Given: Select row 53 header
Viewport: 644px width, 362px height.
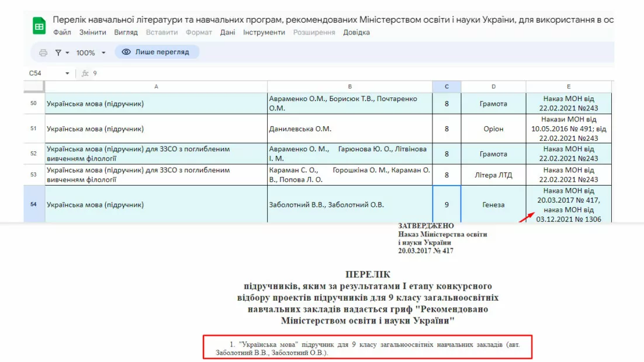Looking at the screenshot, I should [x=34, y=175].
